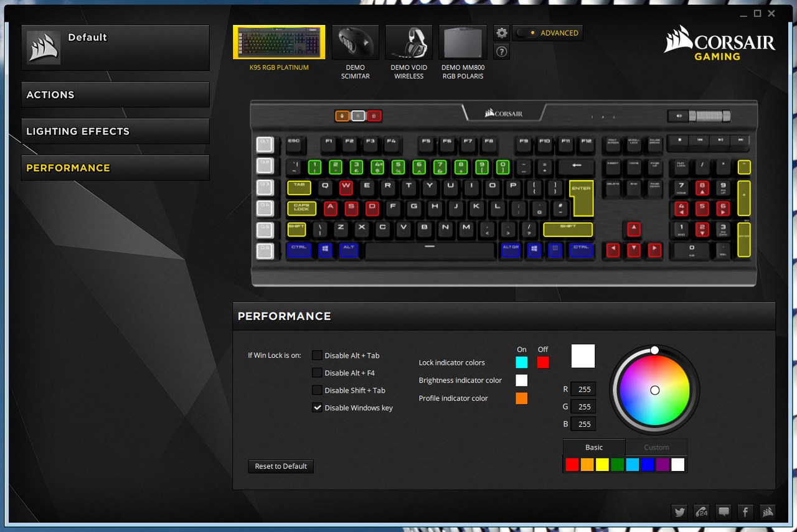797x532 pixels.
Task: Pick white from the basic palette
Action: point(678,464)
